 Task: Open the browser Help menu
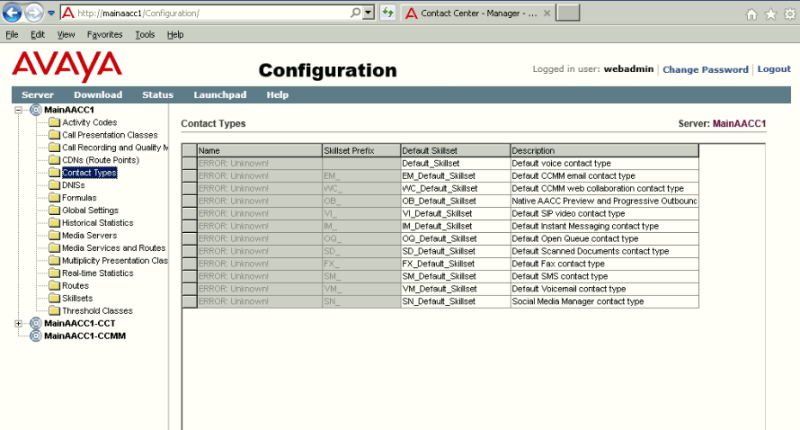[175, 35]
